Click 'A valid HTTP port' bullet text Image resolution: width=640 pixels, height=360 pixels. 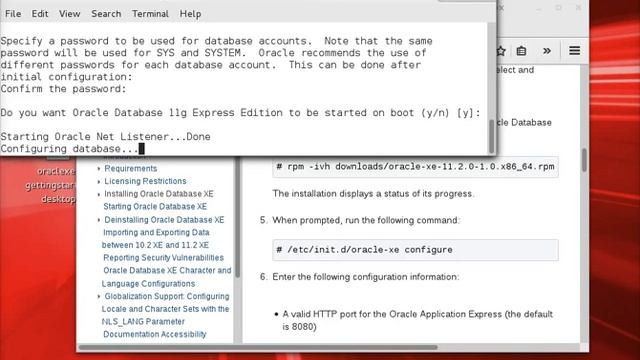(418, 320)
